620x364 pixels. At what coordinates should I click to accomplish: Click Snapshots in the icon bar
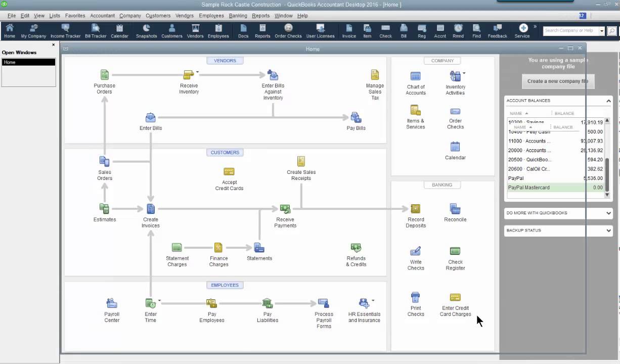[146, 31]
